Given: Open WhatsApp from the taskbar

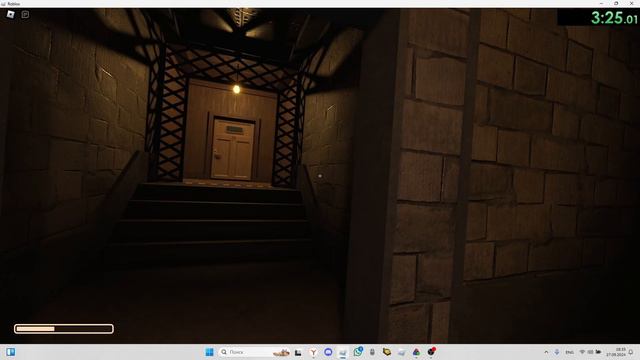Looking at the screenshot, I should [x=358, y=351].
